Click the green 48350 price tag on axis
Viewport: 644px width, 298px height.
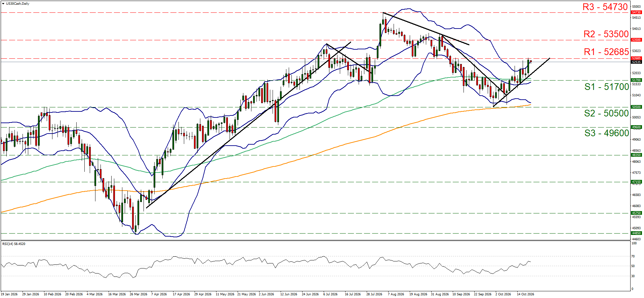(x=637, y=155)
